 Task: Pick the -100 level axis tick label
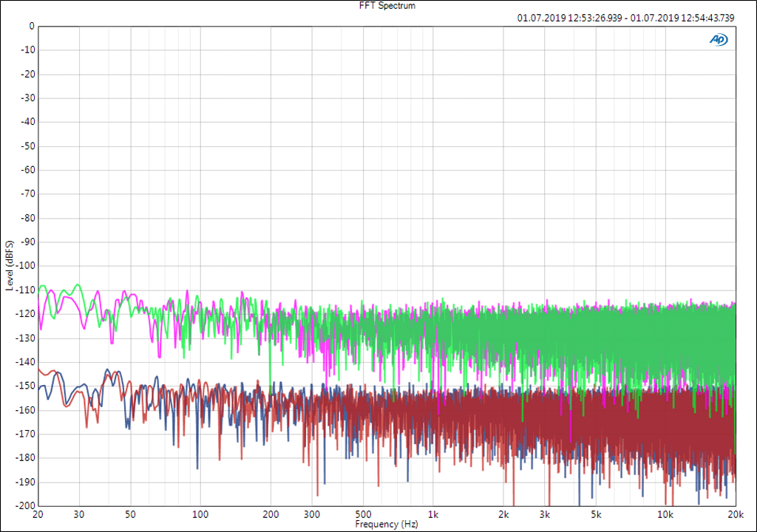(24, 266)
